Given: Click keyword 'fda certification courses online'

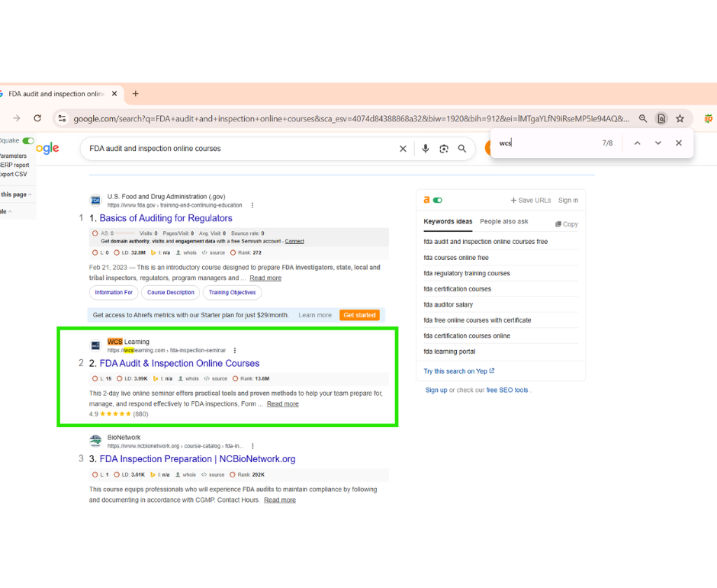Looking at the screenshot, I should click(467, 336).
